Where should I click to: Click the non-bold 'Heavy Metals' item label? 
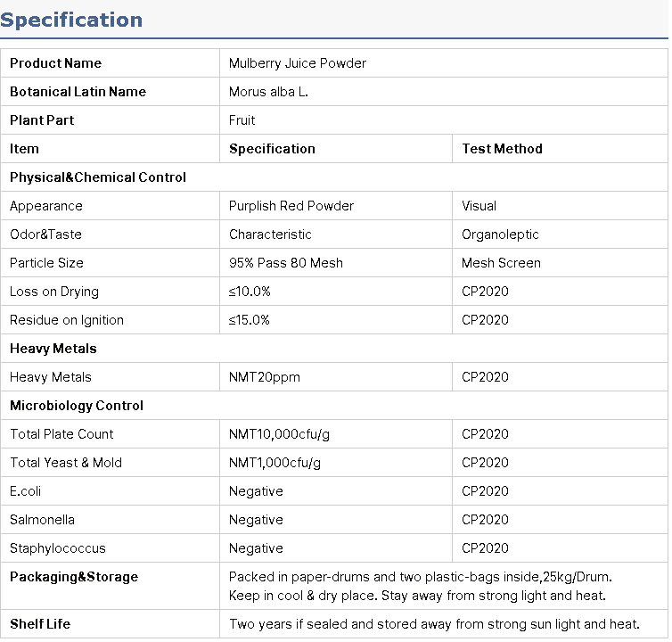point(51,377)
